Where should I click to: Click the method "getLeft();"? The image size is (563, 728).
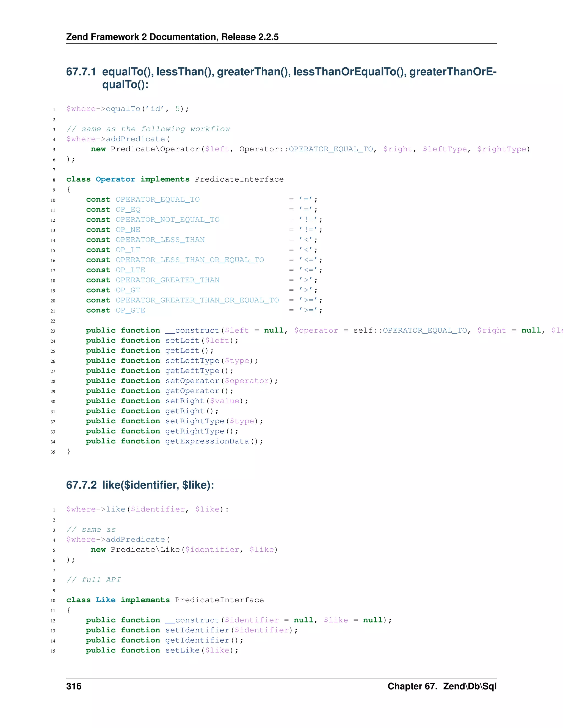(189, 351)
